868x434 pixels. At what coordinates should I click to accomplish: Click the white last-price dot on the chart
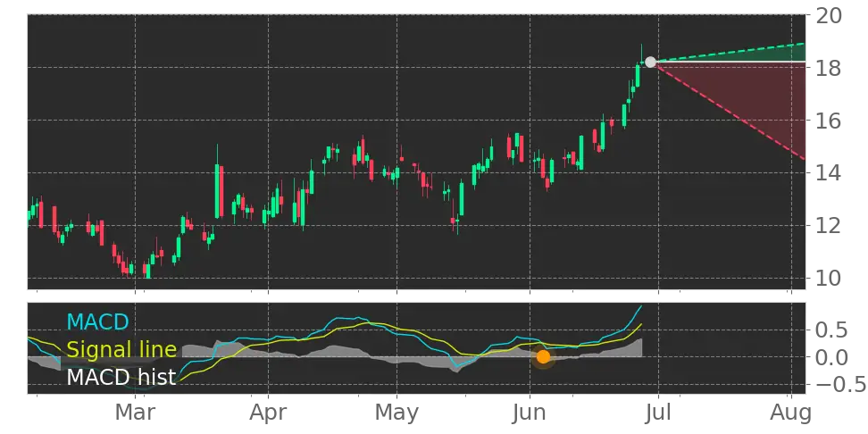click(650, 62)
